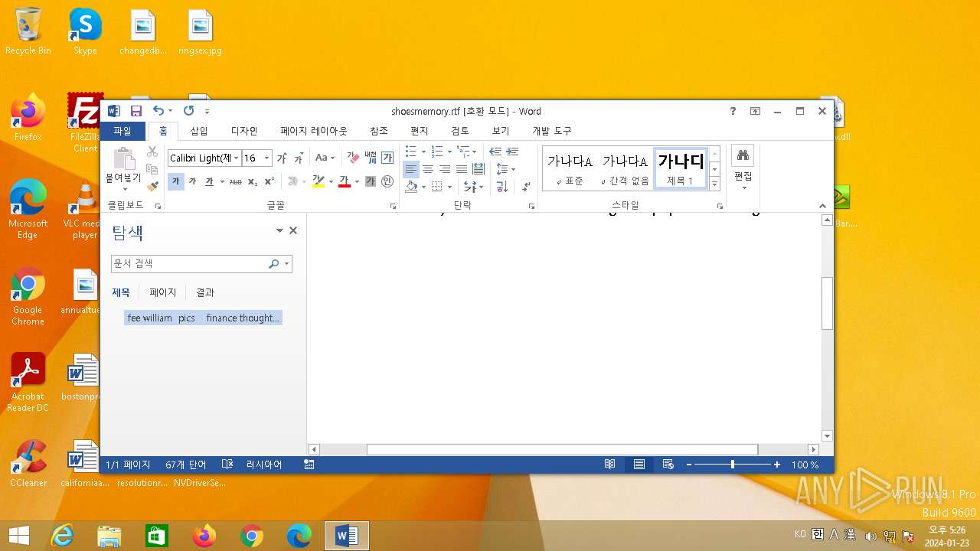Shrink font size with the shrink icon
The width and height of the screenshot is (980, 551).
pos(299,158)
